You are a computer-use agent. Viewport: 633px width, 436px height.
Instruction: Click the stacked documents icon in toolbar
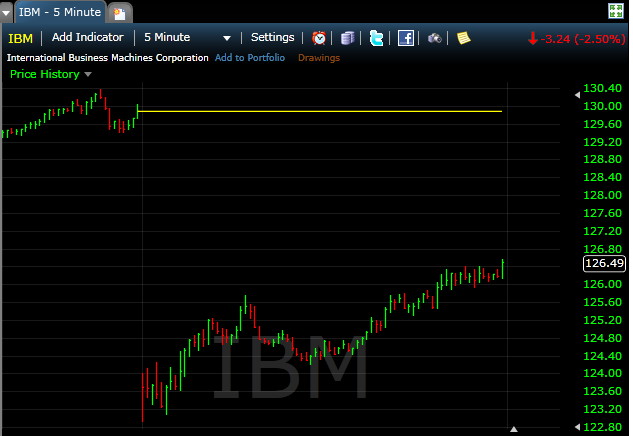(x=347, y=38)
